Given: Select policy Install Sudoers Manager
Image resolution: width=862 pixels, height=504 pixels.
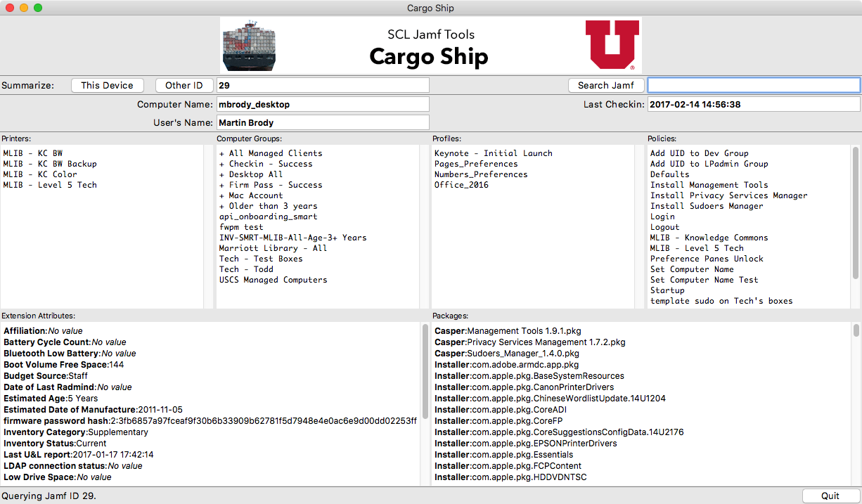Looking at the screenshot, I should click(707, 206).
